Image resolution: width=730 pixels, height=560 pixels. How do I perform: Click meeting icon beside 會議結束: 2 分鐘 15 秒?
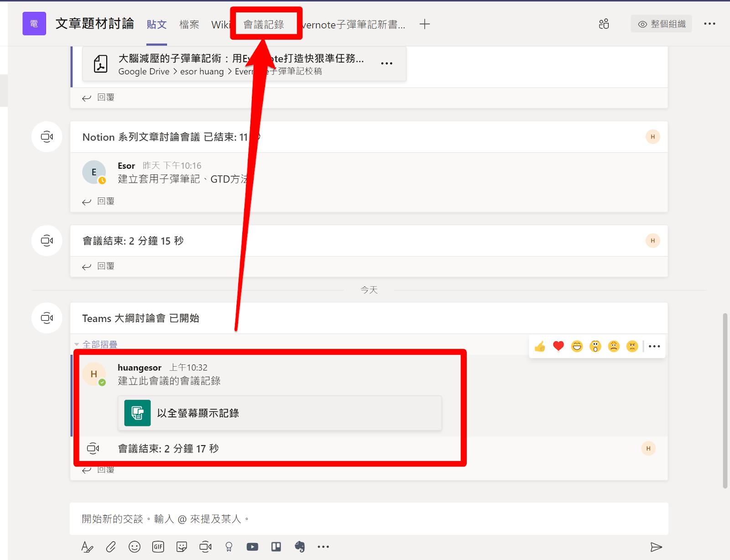tap(47, 241)
